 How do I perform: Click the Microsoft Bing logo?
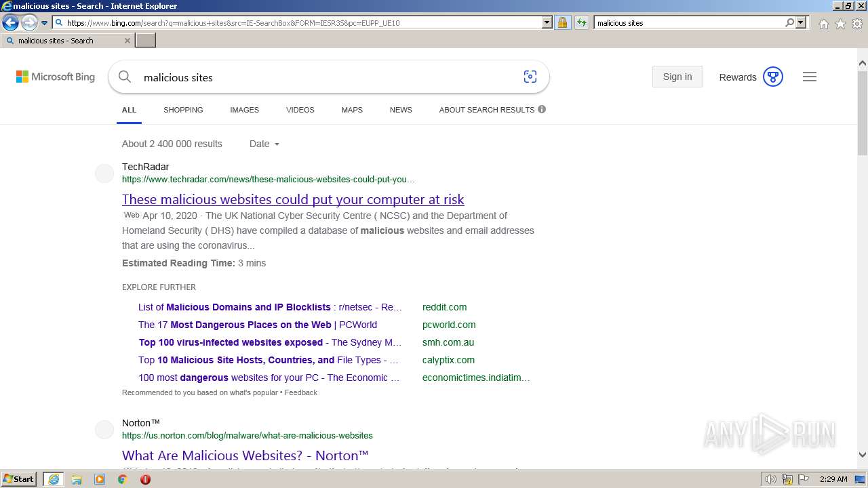(56, 77)
